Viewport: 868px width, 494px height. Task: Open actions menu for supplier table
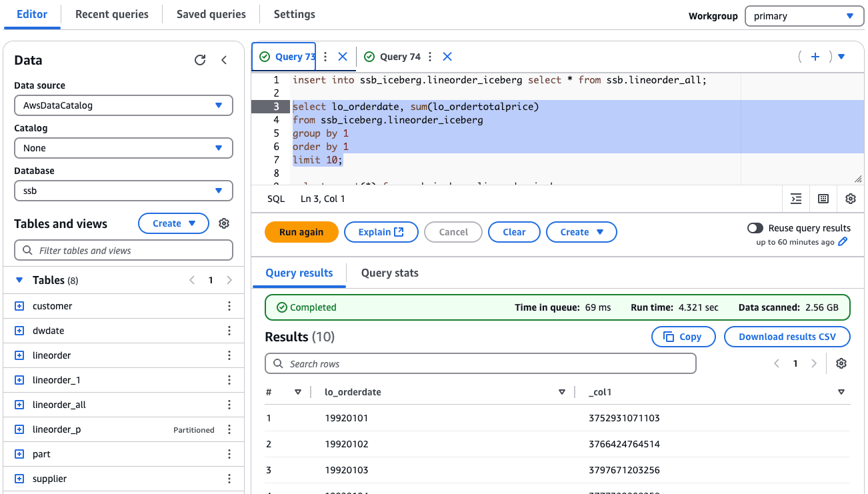[x=229, y=479]
